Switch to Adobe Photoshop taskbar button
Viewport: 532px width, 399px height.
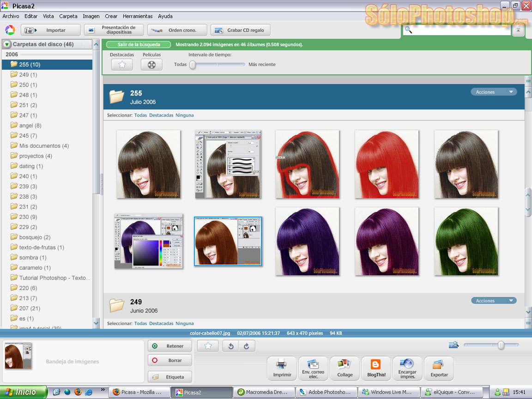tap(327, 392)
